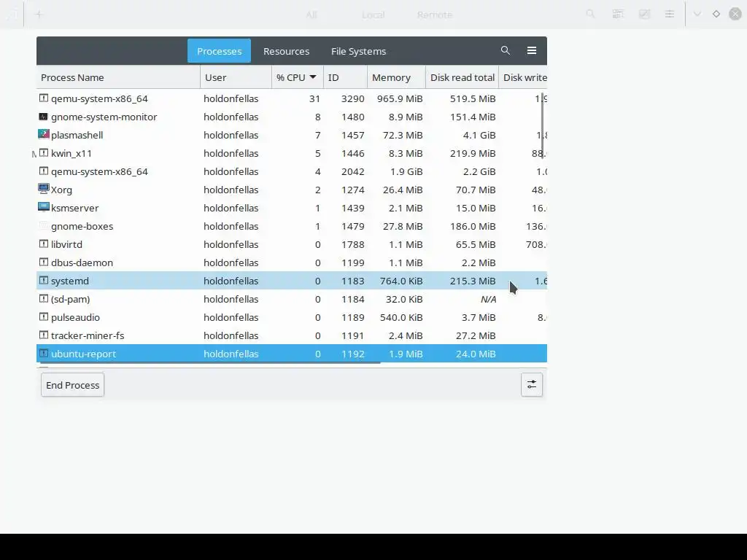Click the gnome-system-monitor process icon
Viewport: 747px width, 560px height.
(x=43, y=116)
